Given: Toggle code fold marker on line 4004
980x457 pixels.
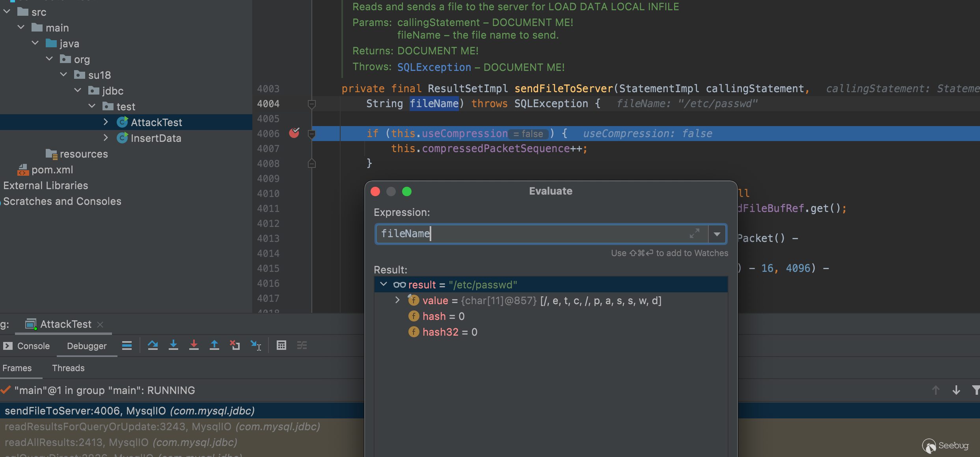Looking at the screenshot, I should [311, 104].
